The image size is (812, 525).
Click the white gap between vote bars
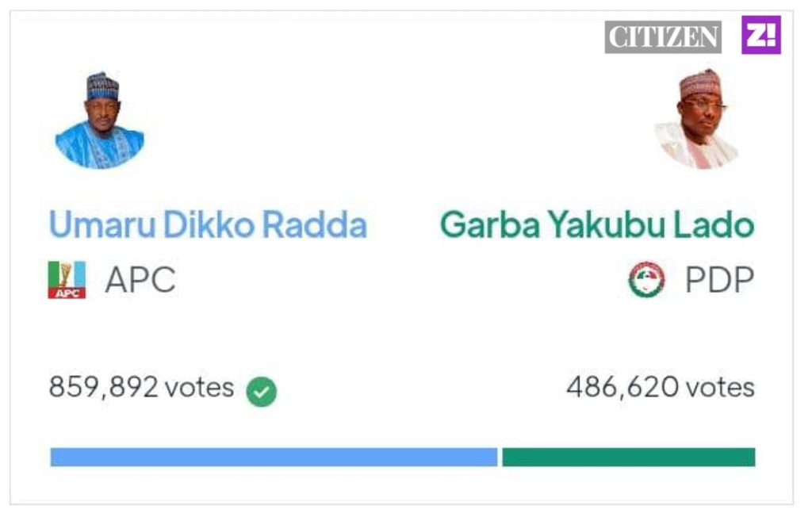500,457
